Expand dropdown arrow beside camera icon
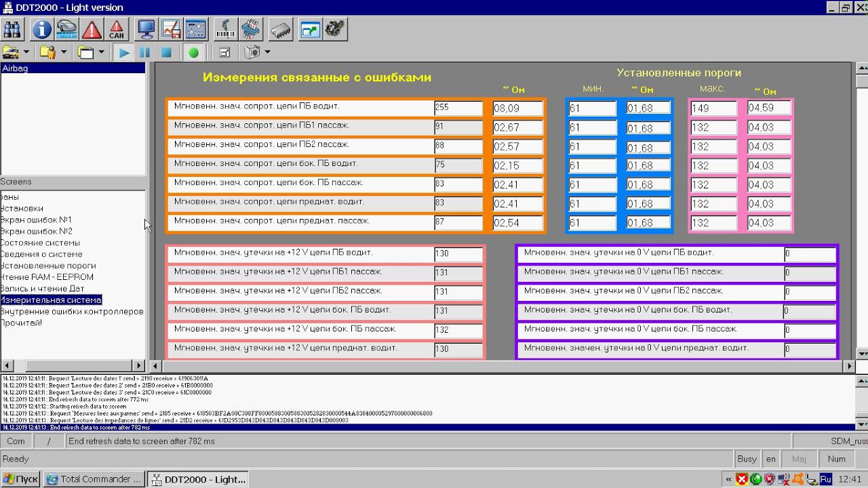The image size is (868, 488). click(x=267, y=52)
